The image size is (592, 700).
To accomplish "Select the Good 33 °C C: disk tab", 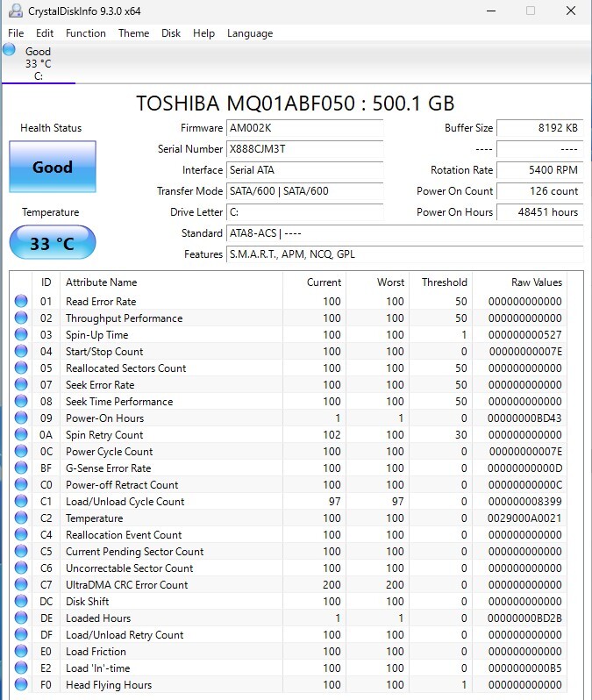I will [39, 63].
